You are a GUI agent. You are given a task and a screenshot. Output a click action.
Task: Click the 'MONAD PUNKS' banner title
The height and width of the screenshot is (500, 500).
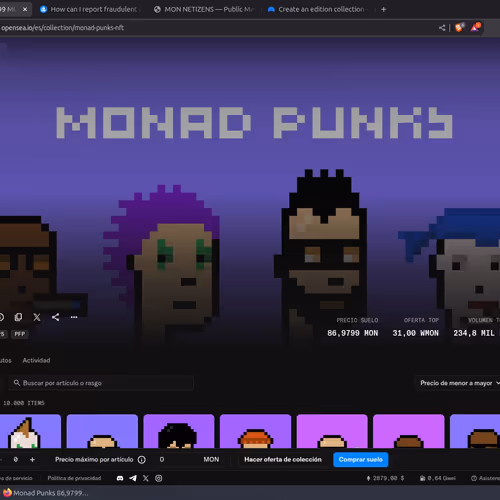point(254,123)
